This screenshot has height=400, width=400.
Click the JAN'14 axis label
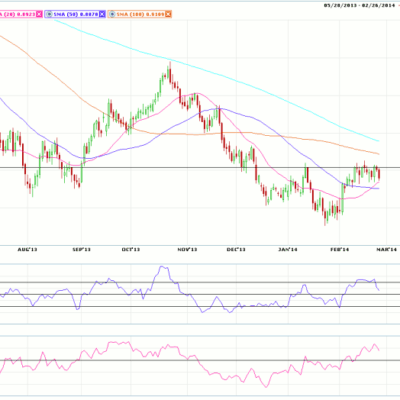pyautogui.click(x=288, y=249)
